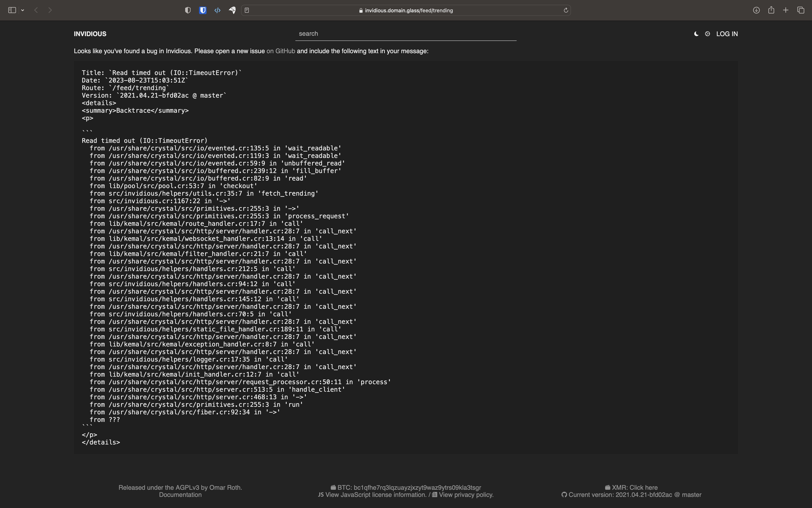Open the Share menu icon

(771, 10)
